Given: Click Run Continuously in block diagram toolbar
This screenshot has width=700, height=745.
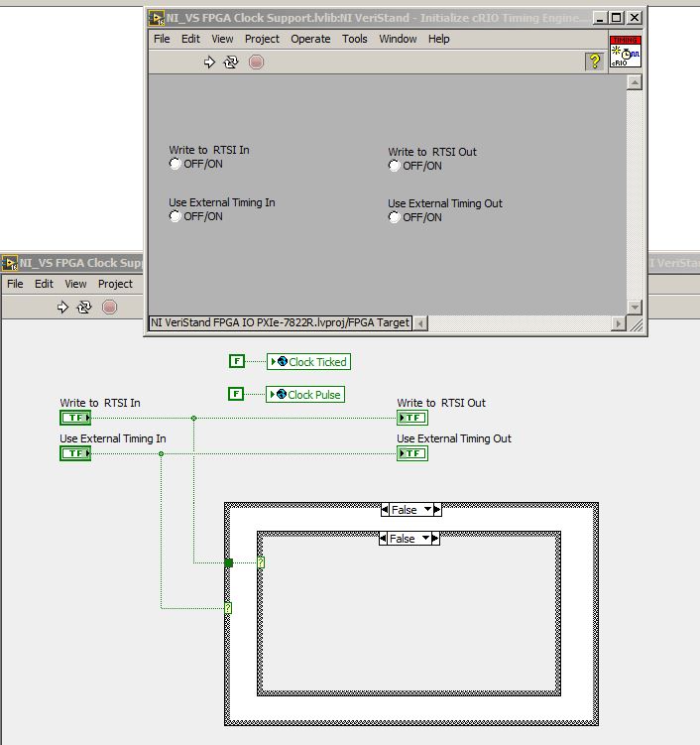Looking at the screenshot, I should [84, 308].
